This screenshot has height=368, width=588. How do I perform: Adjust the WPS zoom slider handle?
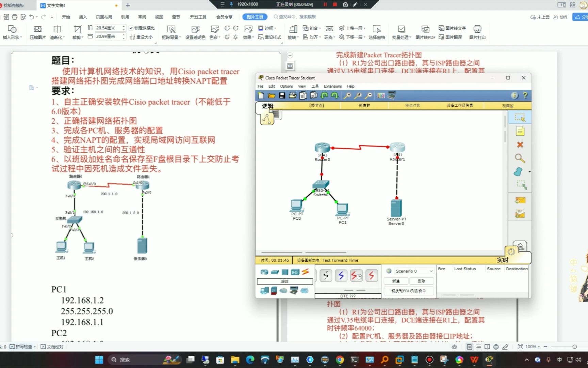574,347
